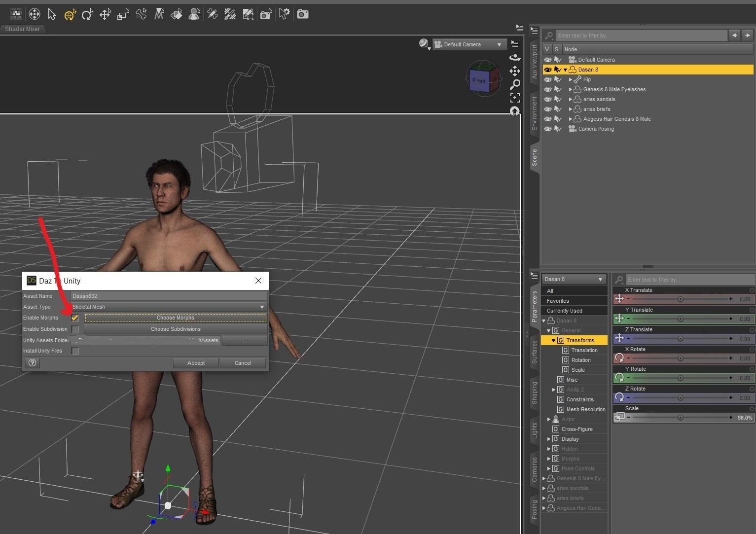Viewport: 756px width, 534px height.
Task: Open the Default Camera view dropdown
Action: [470, 44]
